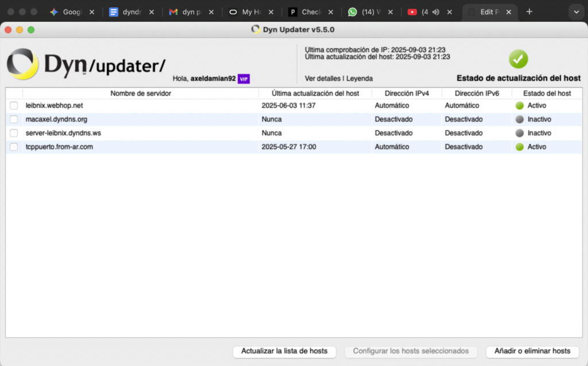Open a new browser tab with the plus icon
588x366 pixels.
529,11
